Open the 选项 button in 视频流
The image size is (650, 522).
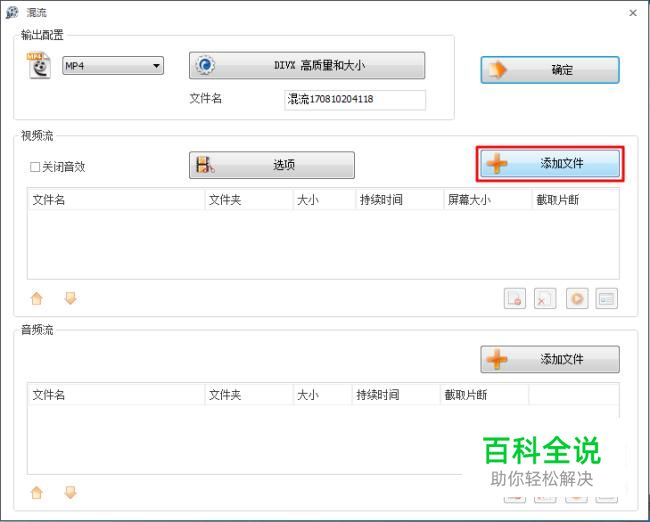click(272, 165)
